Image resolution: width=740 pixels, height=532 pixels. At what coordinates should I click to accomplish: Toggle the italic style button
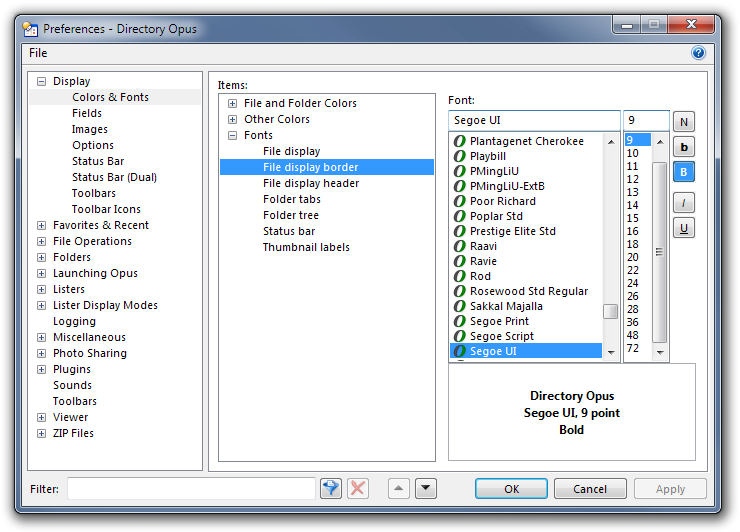(x=684, y=203)
